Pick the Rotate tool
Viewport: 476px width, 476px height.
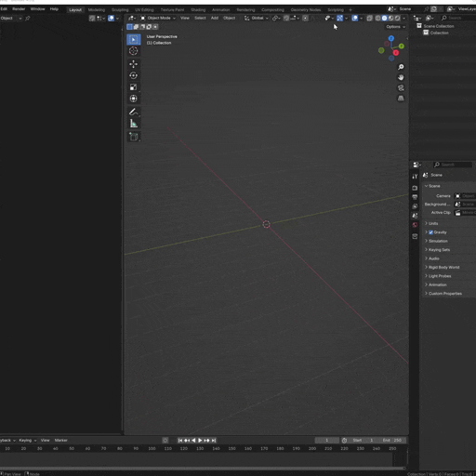coord(134,75)
